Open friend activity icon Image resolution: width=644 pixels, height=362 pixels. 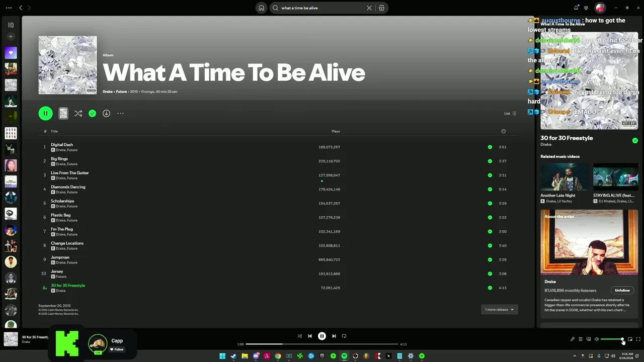tap(586, 8)
